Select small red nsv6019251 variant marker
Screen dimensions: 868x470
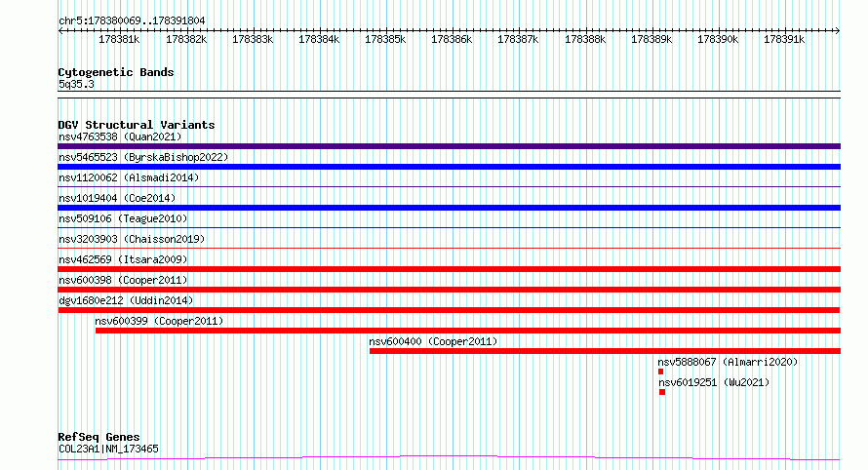(662, 392)
